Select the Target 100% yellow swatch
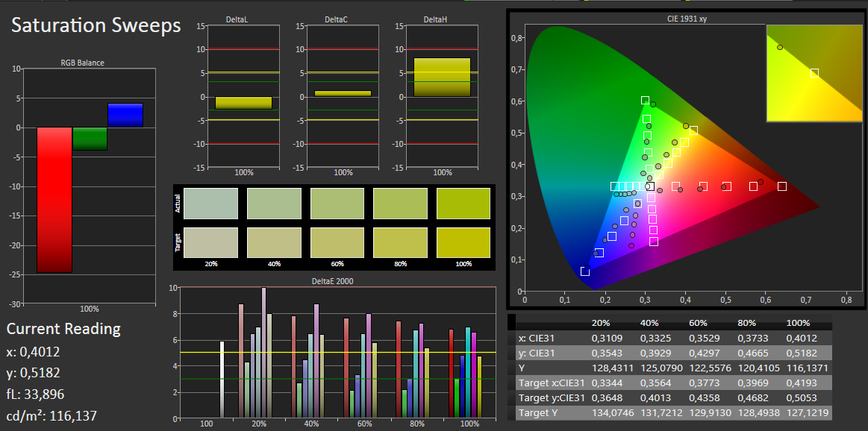The height and width of the screenshot is (431, 868). coord(463,243)
